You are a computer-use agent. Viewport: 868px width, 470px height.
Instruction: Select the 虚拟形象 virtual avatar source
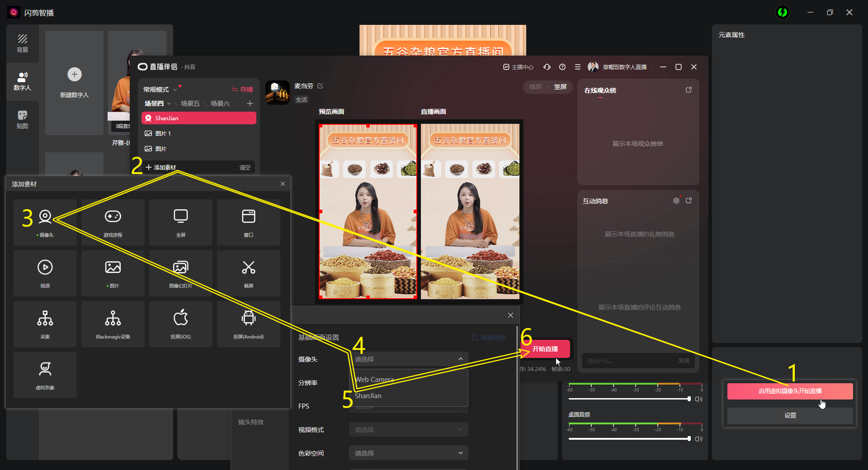click(x=45, y=374)
